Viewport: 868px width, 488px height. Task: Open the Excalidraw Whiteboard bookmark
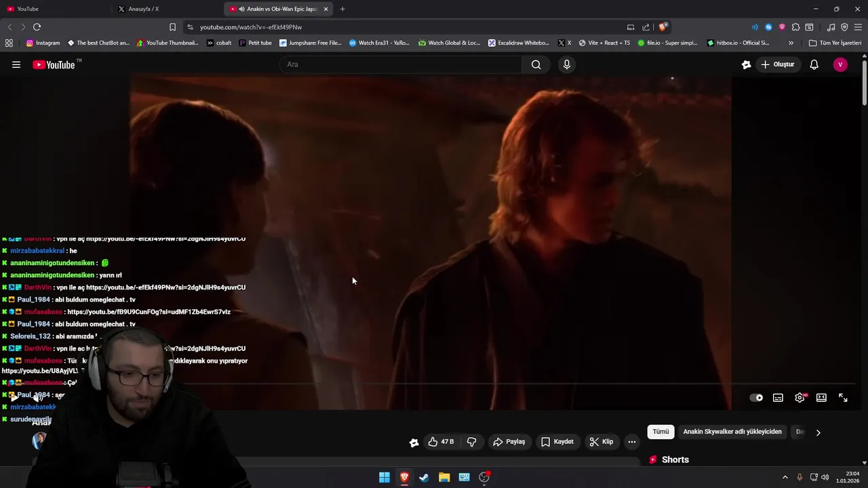tap(519, 43)
